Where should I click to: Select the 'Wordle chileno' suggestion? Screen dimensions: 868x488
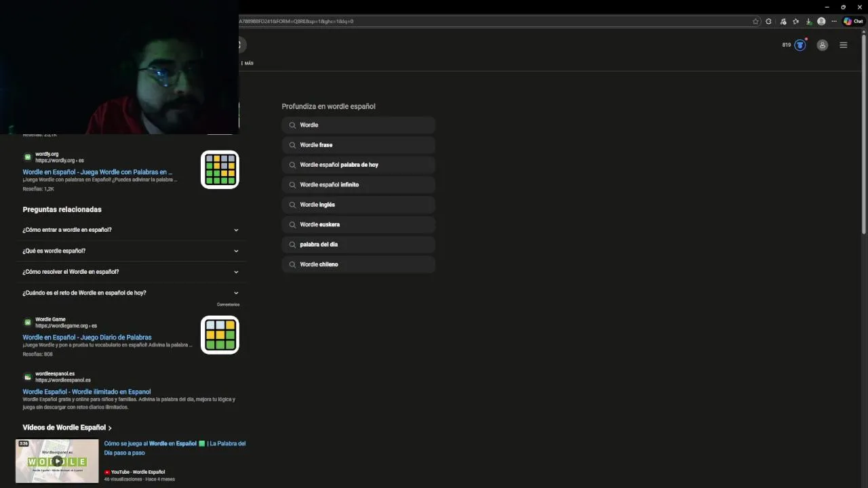click(358, 264)
